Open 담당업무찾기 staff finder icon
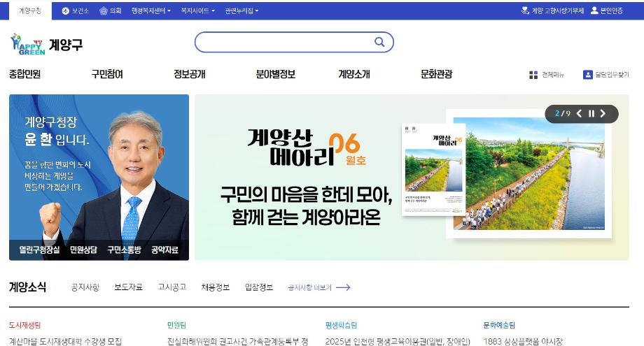Screen dimensions: 644x346 pos(588,75)
